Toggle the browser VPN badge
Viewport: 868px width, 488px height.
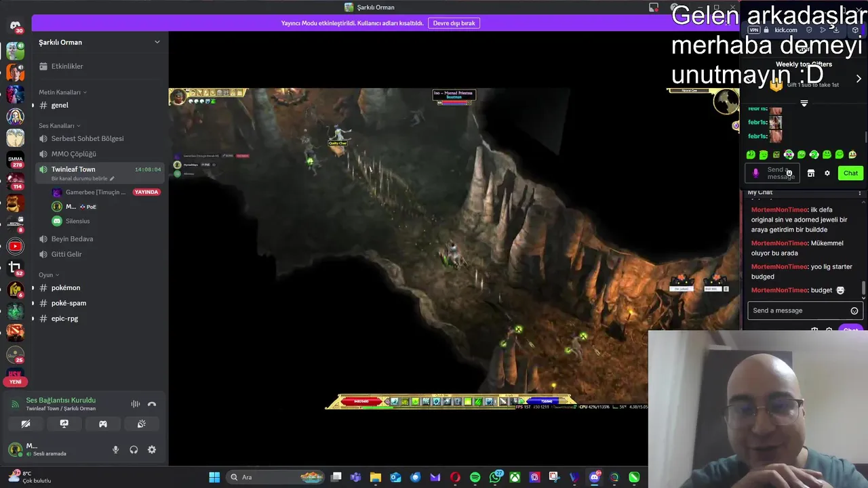coord(754,30)
